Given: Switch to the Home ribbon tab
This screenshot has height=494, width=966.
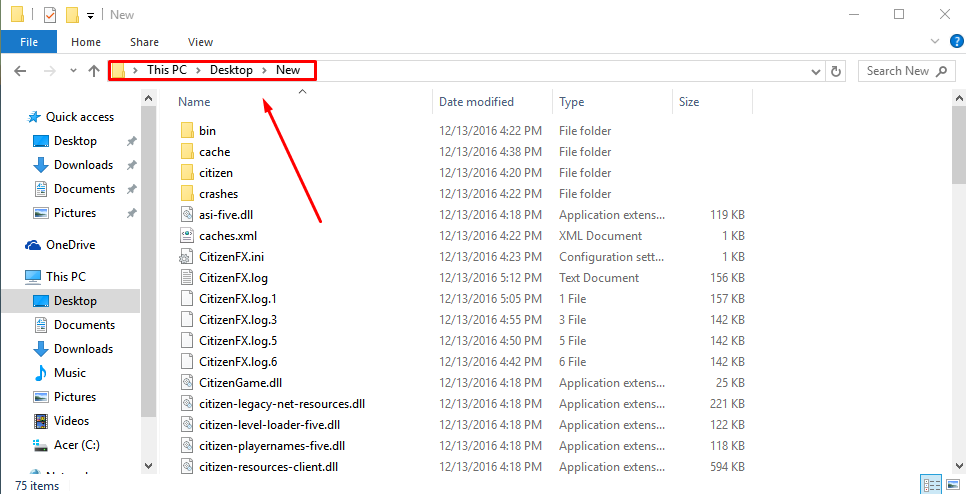Looking at the screenshot, I should pos(86,42).
